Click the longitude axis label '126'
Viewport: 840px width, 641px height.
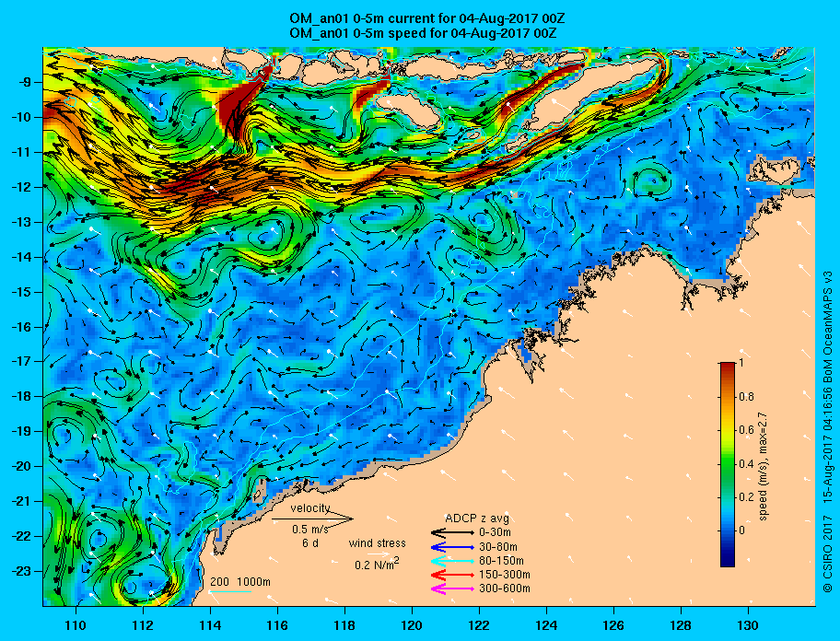(613, 625)
